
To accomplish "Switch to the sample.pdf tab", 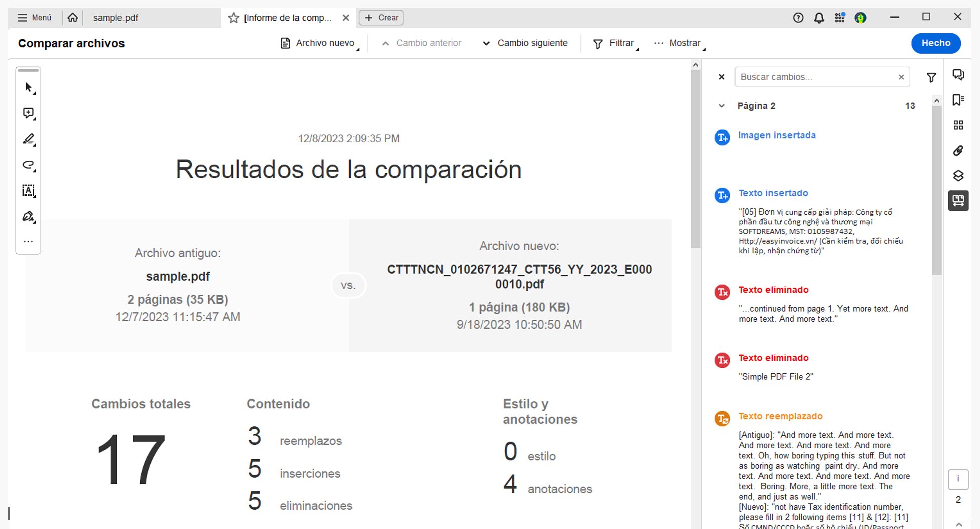I will coord(115,17).
